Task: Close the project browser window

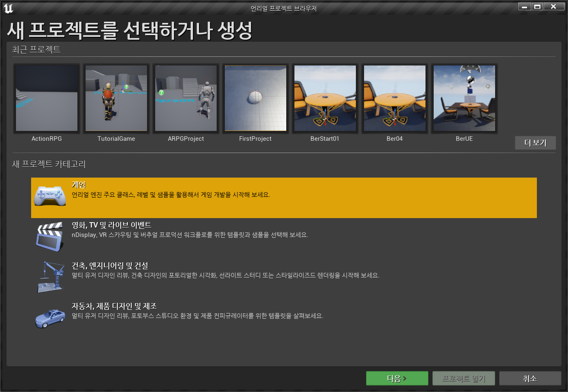Action: click(554, 7)
